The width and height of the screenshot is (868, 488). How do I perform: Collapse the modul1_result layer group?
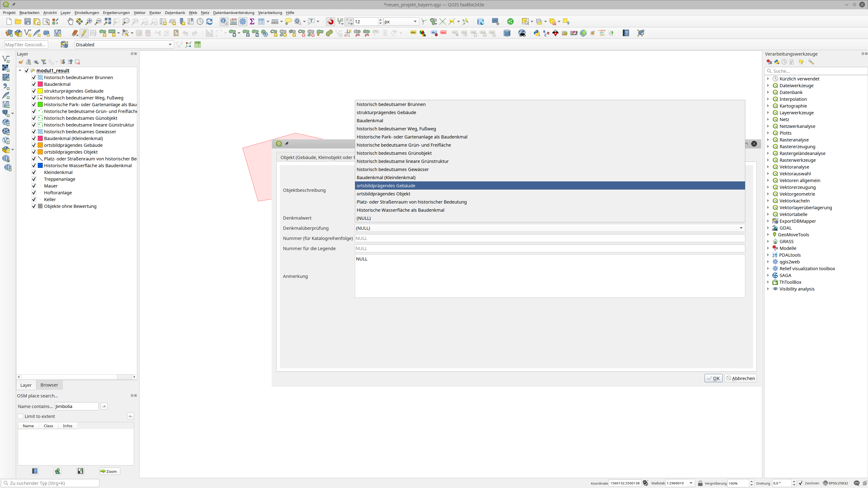pos(20,70)
